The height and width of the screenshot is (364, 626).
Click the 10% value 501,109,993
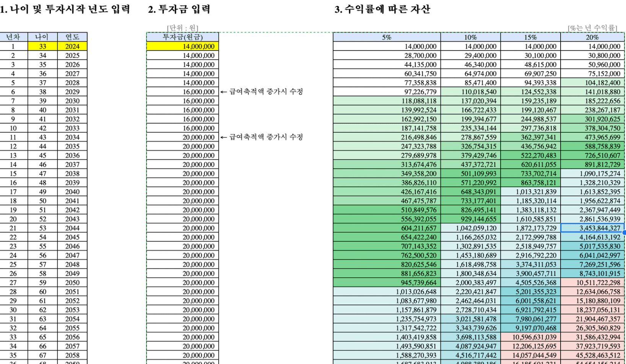pyautogui.click(x=470, y=174)
